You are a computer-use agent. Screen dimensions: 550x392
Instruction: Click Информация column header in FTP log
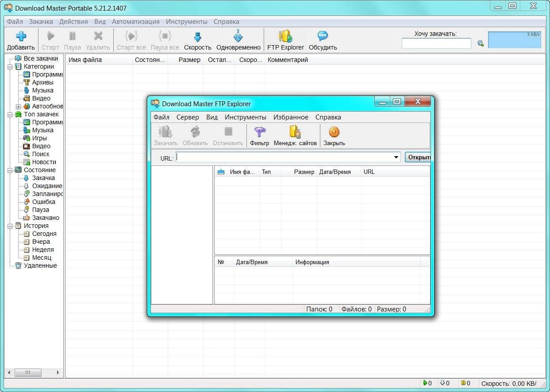[x=356, y=262]
